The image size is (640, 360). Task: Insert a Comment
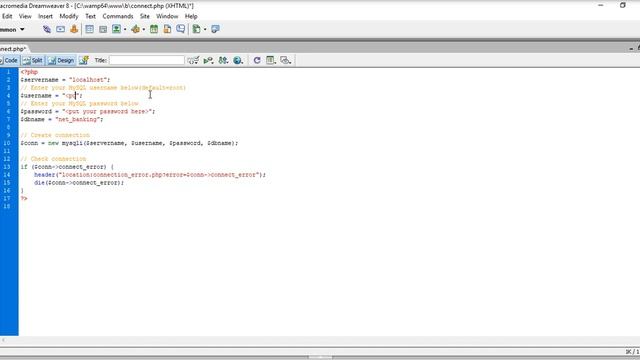coord(181,29)
